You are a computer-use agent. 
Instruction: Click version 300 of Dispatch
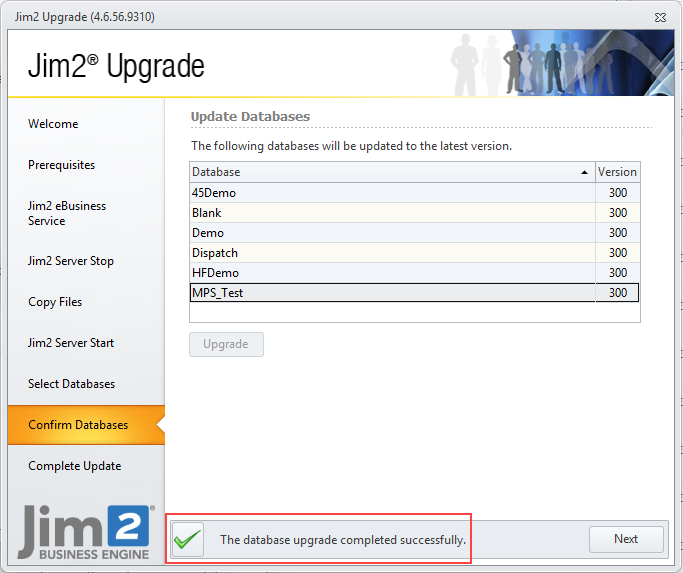[618, 253]
